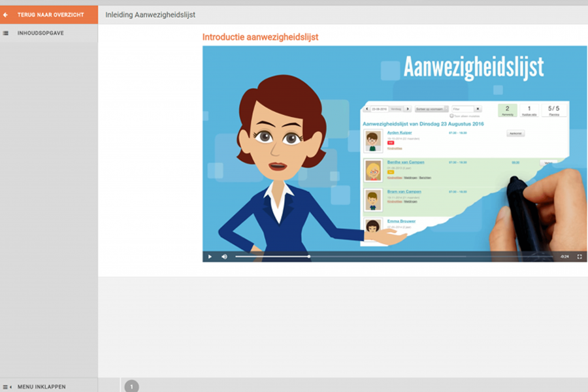
Task: Click Ayden Kuiper's profile thumbnail
Action: pos(373,140)
